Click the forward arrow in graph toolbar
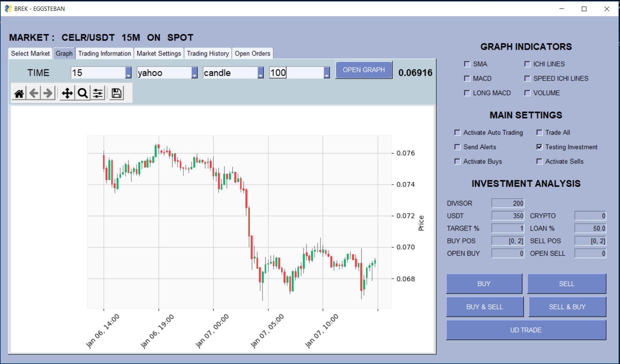Screen dimensions: 620x364 click(48, 93)
